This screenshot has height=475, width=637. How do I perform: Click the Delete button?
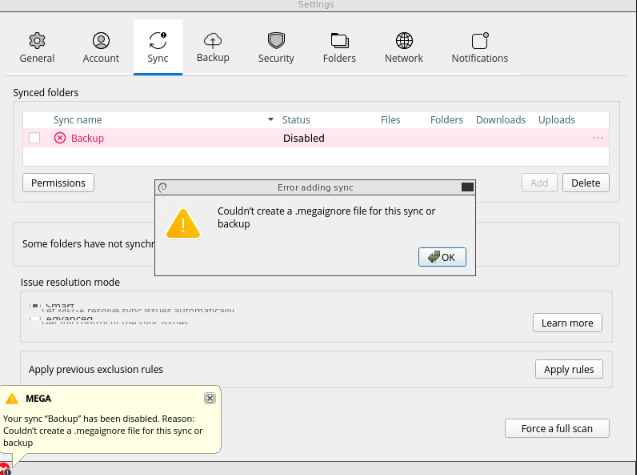[x=586, y=183]
